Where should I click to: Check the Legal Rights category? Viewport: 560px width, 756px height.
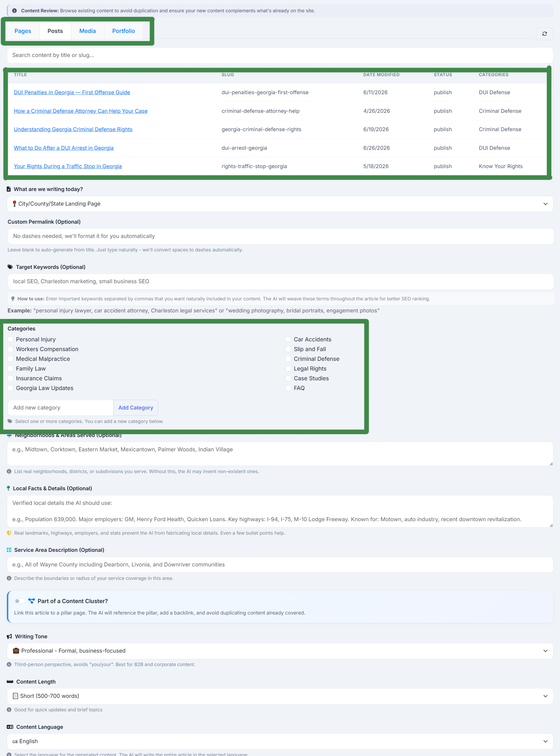coord(288,369)
